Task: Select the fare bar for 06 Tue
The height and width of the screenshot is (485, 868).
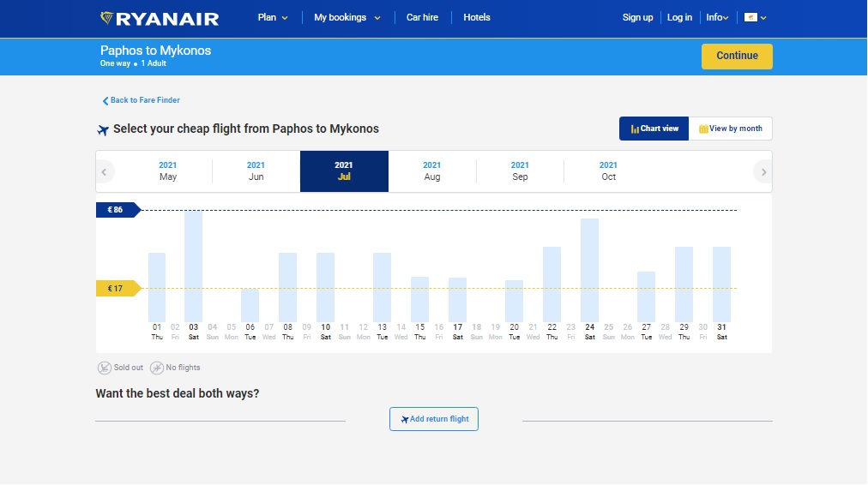Action: tap(250, 305)
